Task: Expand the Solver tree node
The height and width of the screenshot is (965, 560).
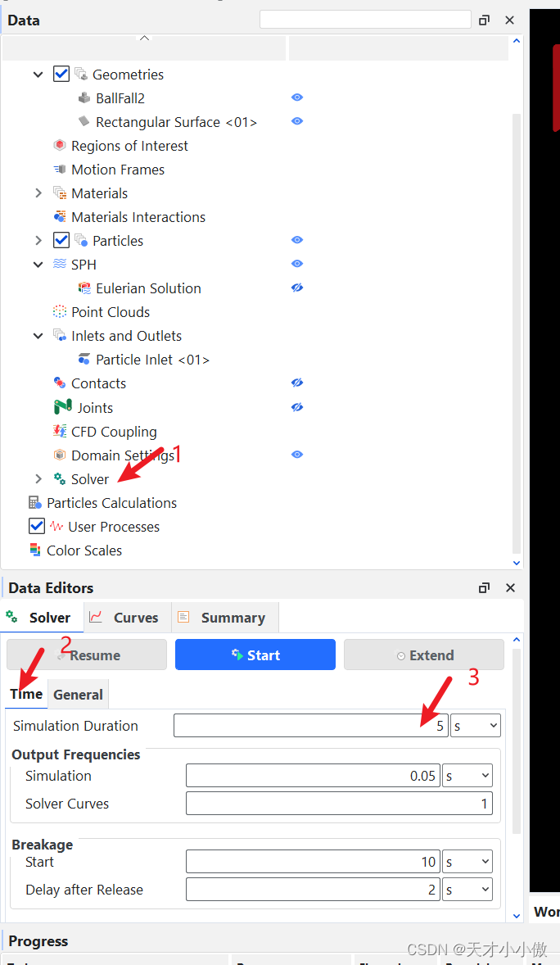Action: click(x=38, y=478)
